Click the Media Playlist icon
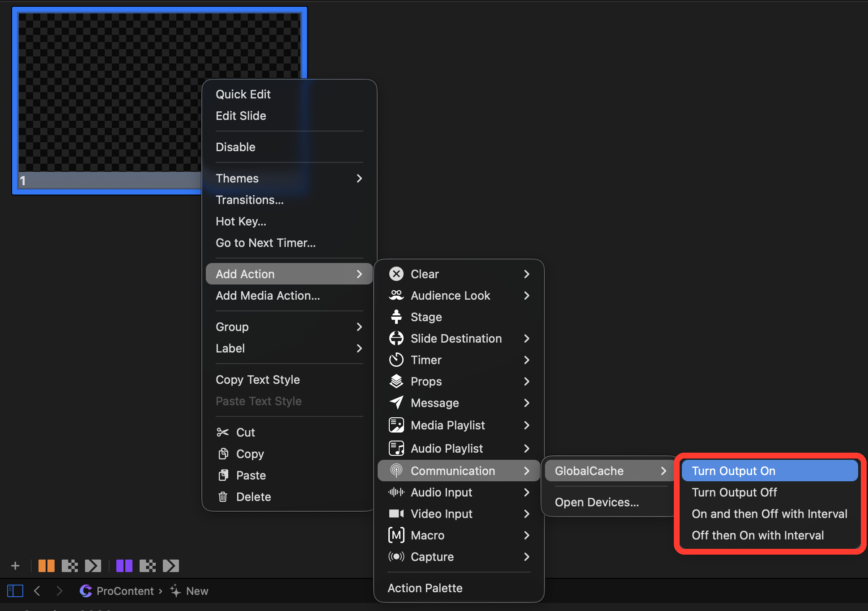Screen dimensions: 868x611 point(396,425)
